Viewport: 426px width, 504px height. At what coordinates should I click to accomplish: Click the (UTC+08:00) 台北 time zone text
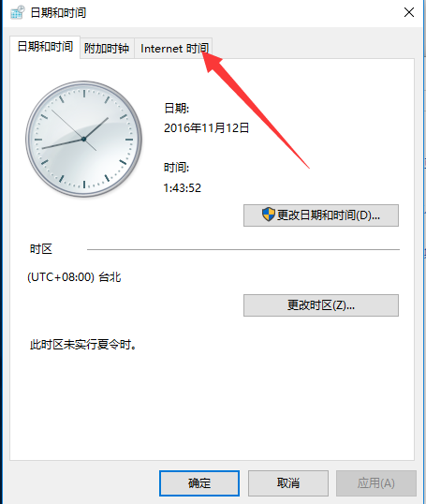[x=74, y=276]
